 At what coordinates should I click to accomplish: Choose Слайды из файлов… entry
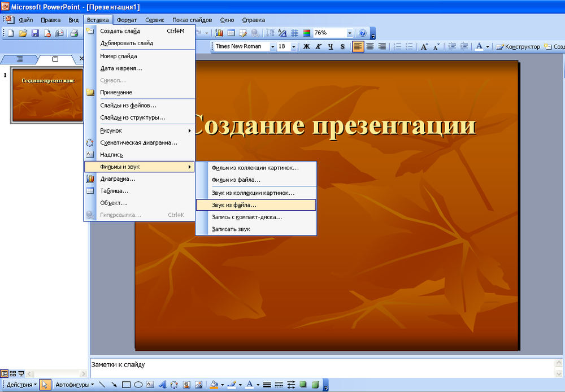coord(140,106)
